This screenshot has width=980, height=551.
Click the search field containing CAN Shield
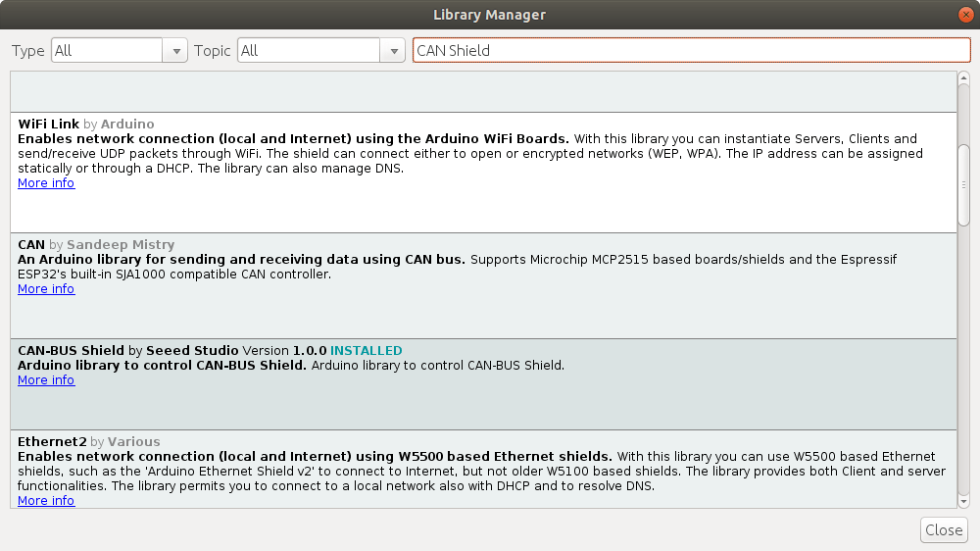[x=691, y=51]
